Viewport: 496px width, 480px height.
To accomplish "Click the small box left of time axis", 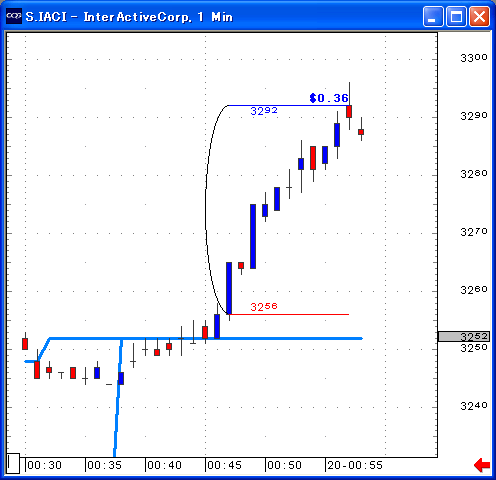I will click(x=14, y=463).
